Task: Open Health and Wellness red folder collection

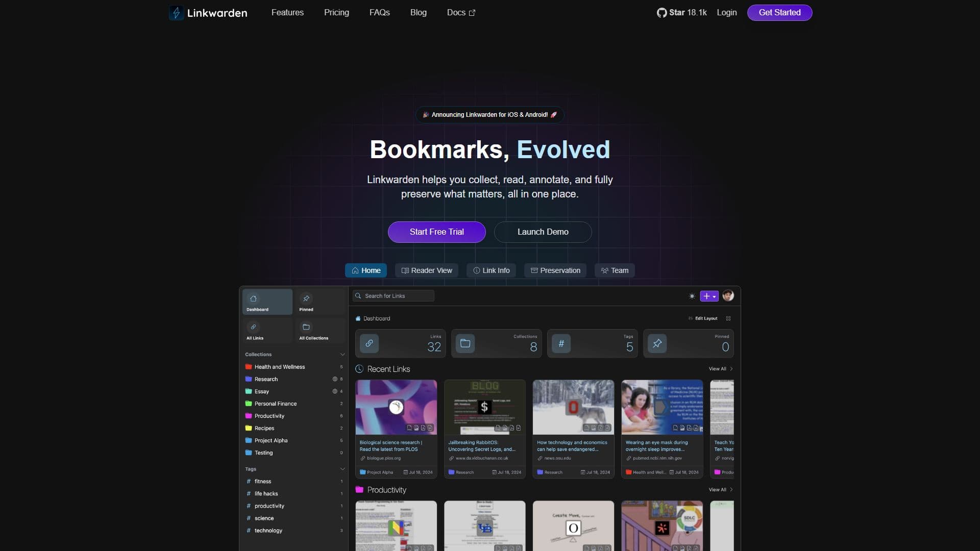Action: (293, 367)
